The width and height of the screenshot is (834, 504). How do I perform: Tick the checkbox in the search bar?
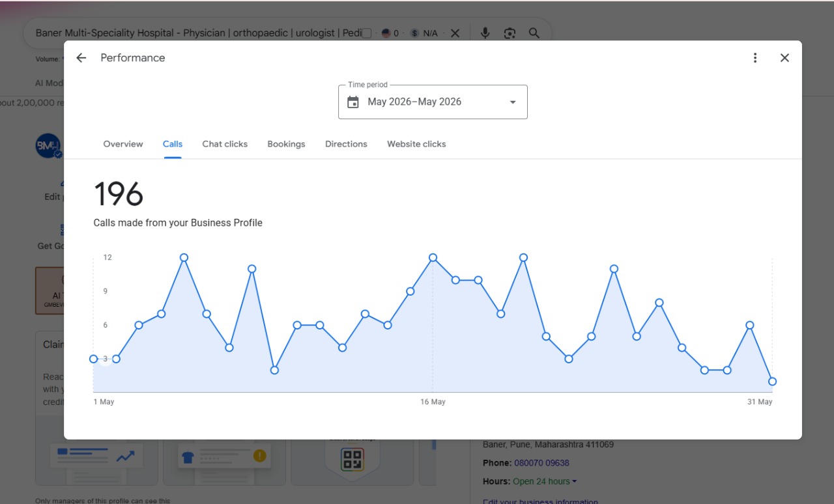tap(367, 33)
